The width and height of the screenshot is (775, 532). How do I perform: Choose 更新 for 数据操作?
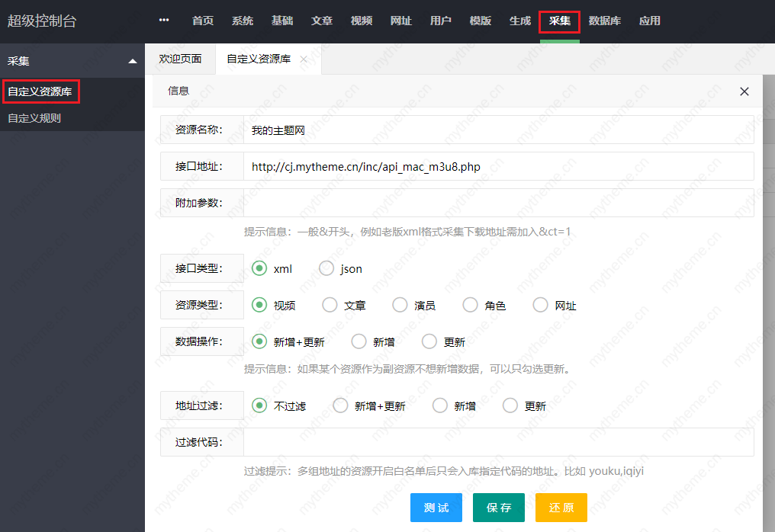[x=429, y=341]
